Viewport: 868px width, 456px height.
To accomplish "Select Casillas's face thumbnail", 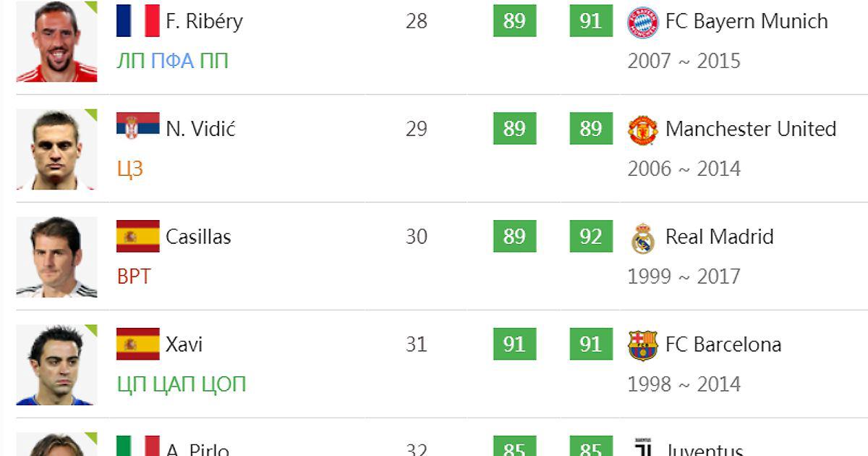I will coord(56,258).
